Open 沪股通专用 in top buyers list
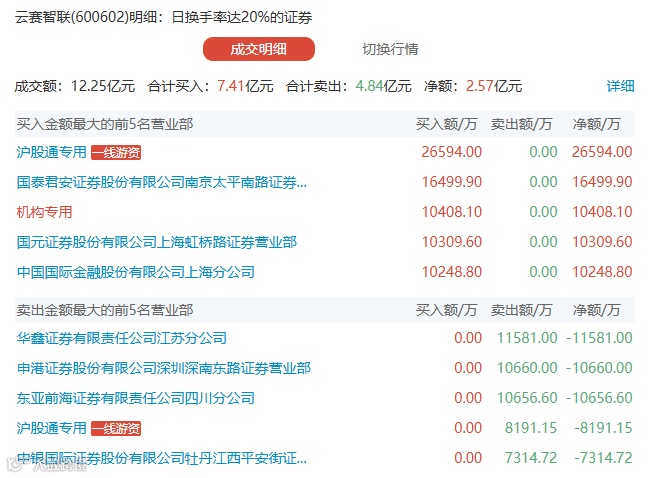The image size is (653, 478). point(51,152)
